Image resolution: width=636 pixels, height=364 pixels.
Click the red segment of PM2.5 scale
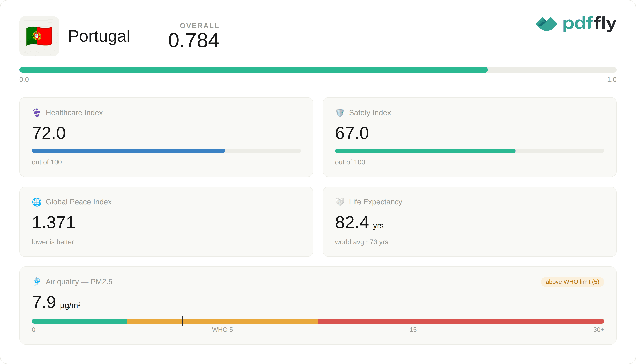tap(461, 321)
